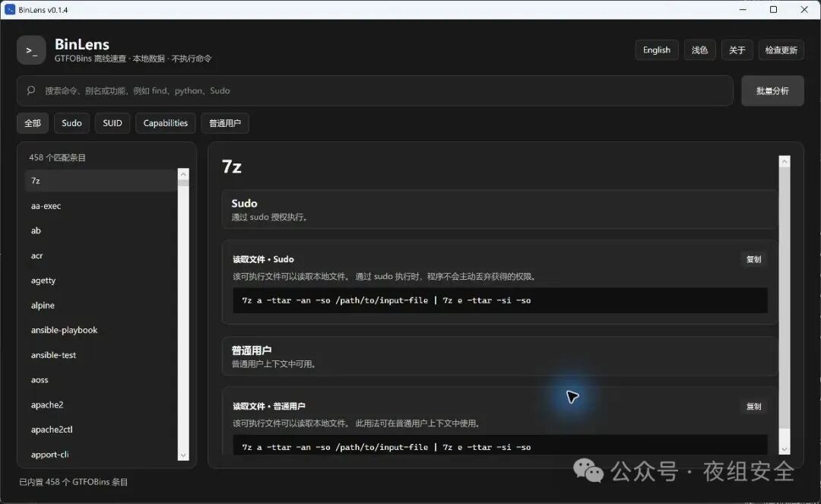Select apache2ctl in the command list
This screenshot has width=821, height=504.
click(x=101, y=430)
